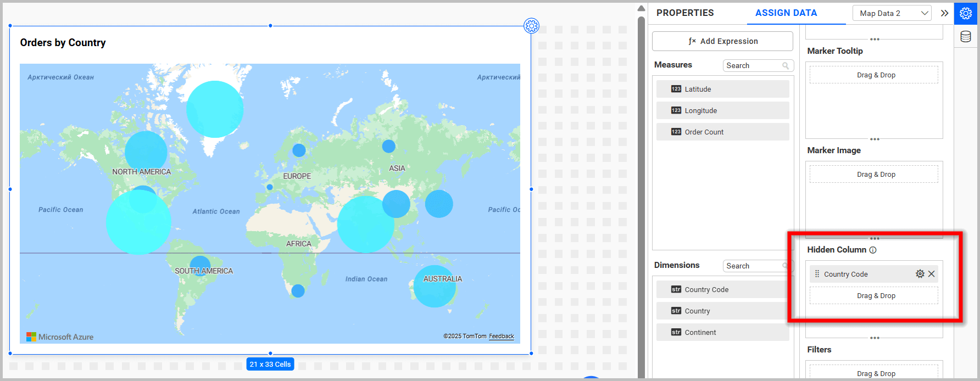Viewport: 980px width, 381px height.
Task: Collapse panel with double chevron icon
Action: click(944, 13)
